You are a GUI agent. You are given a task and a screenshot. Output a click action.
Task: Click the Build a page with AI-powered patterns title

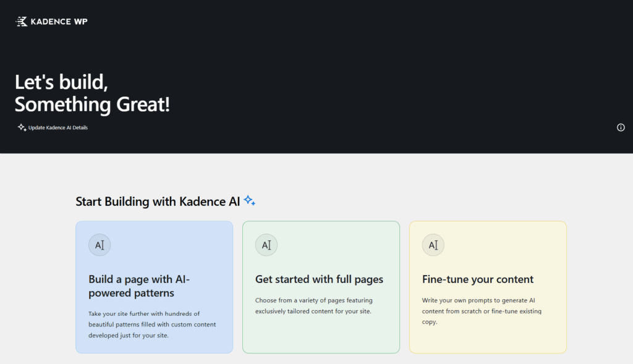[140, 286]
